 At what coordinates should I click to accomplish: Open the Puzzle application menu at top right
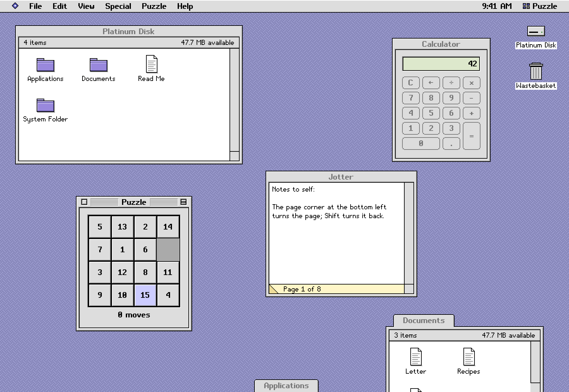point(540,6)
